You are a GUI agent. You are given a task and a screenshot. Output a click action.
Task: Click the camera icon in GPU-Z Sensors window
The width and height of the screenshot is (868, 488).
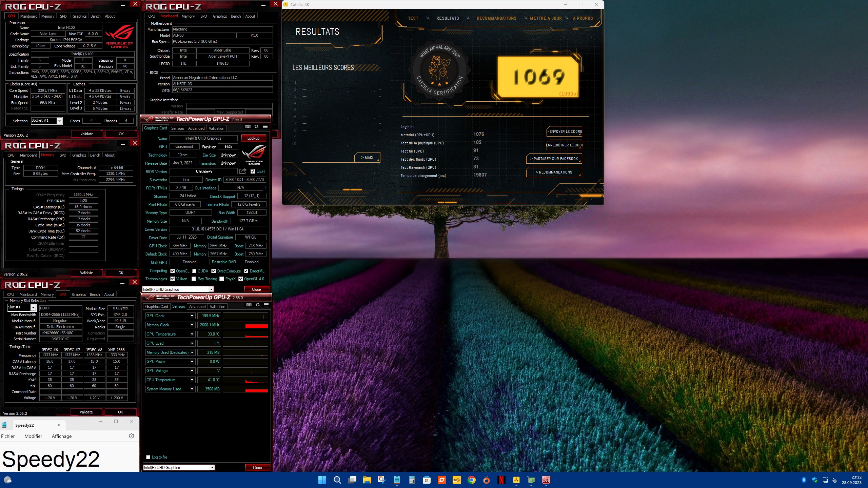tap(249, 305)
